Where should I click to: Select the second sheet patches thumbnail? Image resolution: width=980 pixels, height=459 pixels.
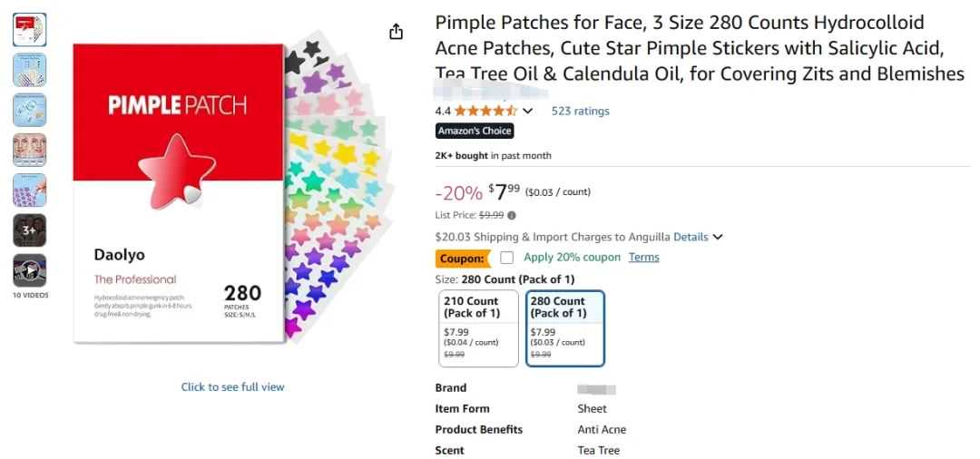coord(29,70)
